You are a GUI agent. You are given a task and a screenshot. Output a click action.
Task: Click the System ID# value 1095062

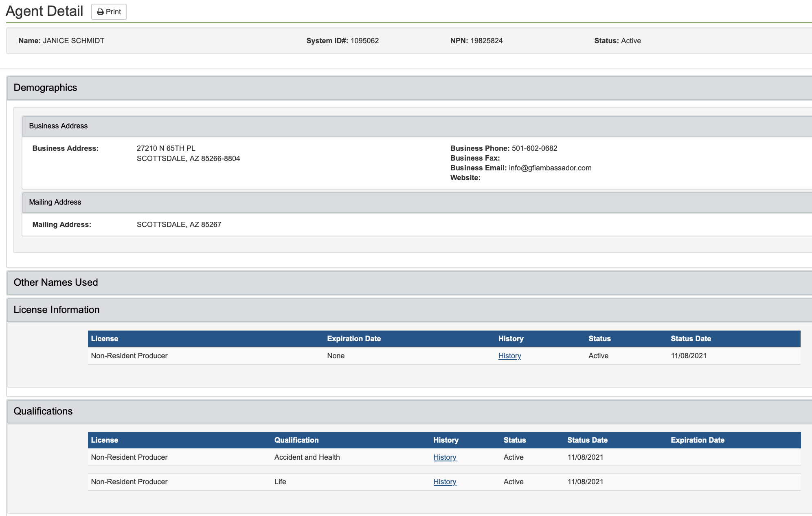click(364, 41)
